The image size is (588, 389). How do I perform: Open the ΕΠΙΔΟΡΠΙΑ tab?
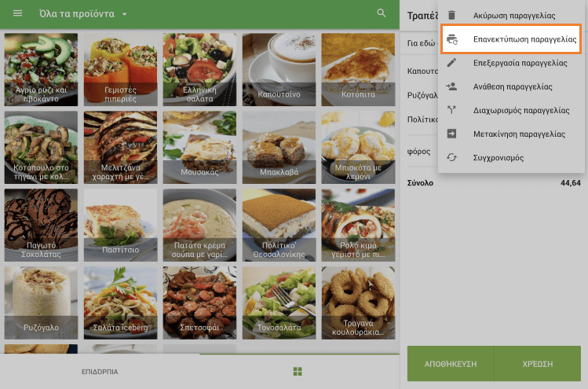coord(100,371)
